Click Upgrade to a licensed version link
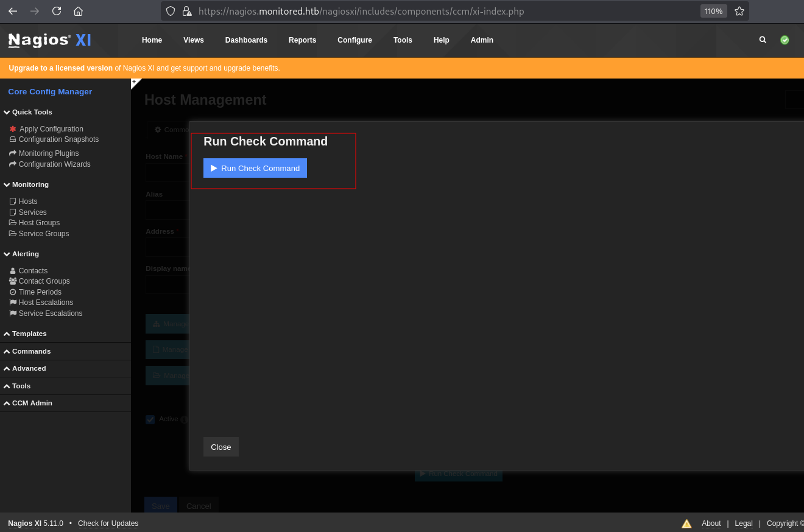 [61, 68]
